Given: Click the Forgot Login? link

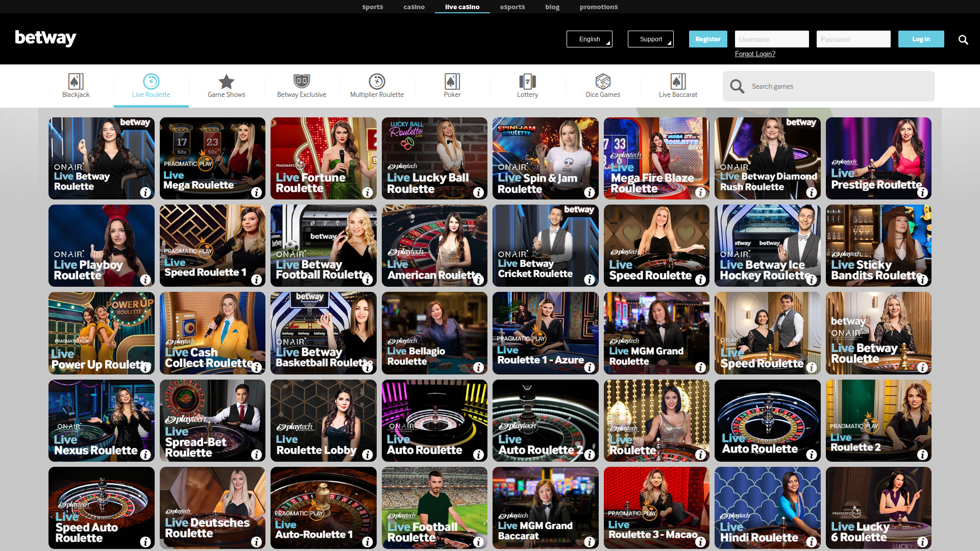Looking at the screenshot, I should pyautogui.click(x=755, y=54).
